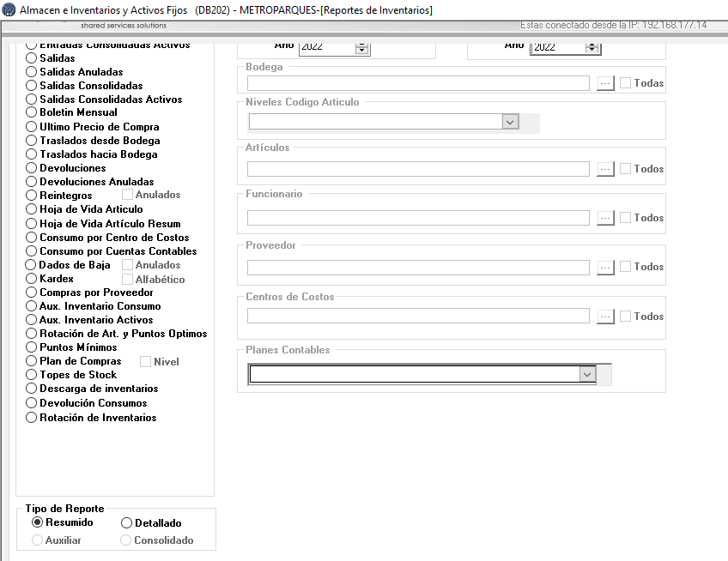Open Centros de Costos browse button
Screen dimensions: 728x561
pos(605,317)
